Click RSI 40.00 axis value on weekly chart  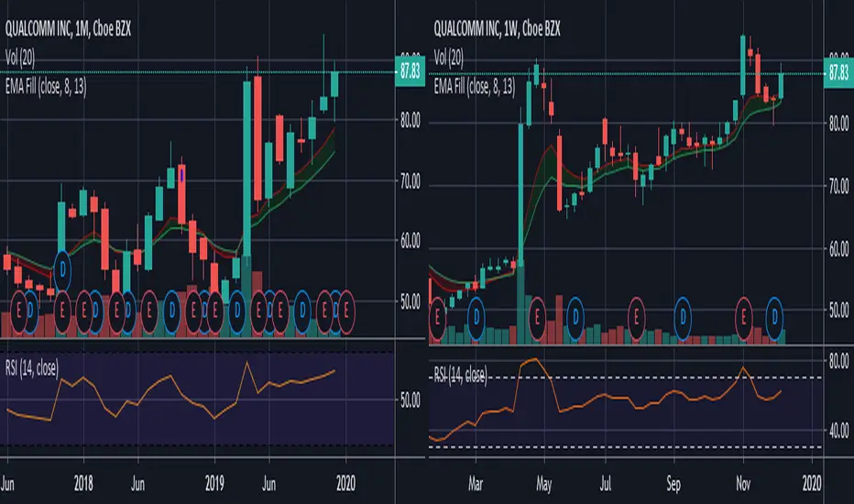[838, 431]
